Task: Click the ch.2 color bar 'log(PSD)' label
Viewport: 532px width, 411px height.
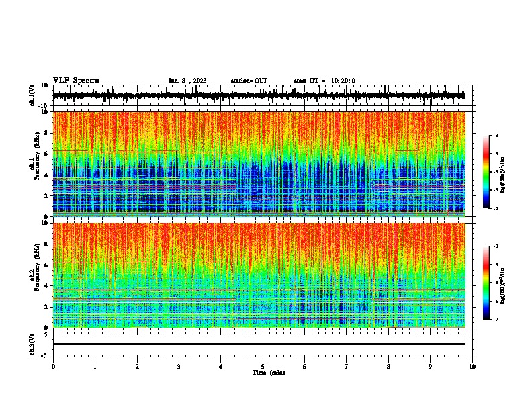Action: 503,285
